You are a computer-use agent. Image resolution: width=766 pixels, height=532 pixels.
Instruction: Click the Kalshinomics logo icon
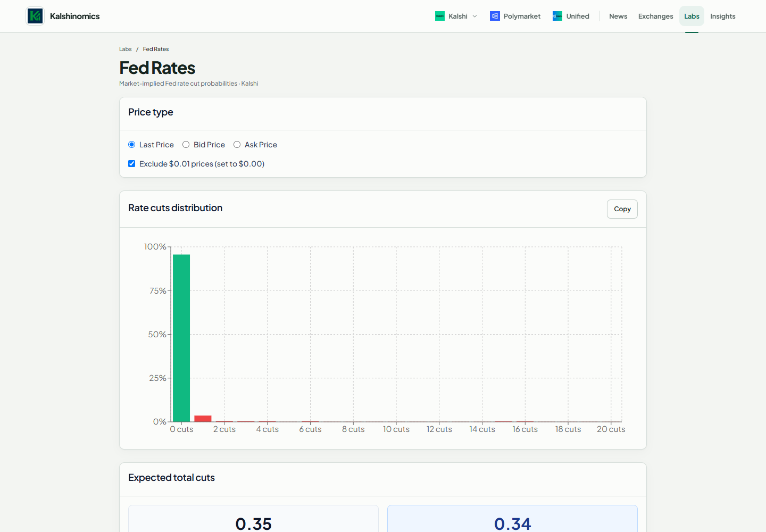tap(35, 16)
